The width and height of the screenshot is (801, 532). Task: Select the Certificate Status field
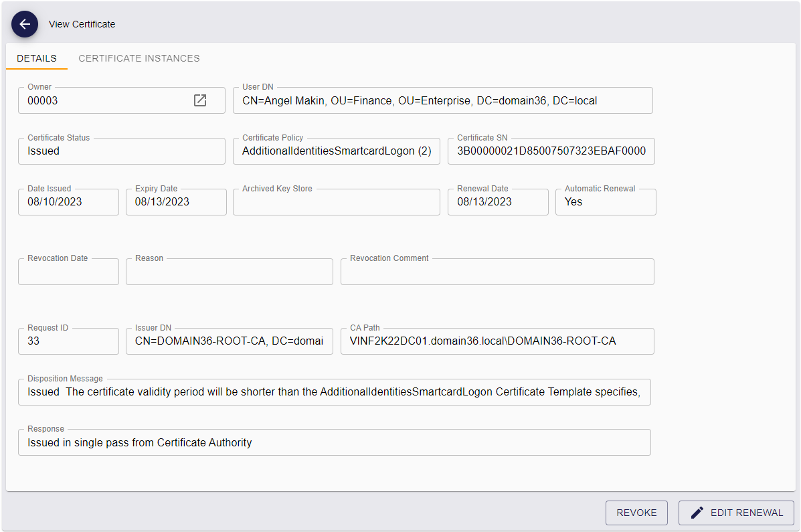[x=121, y=151]
